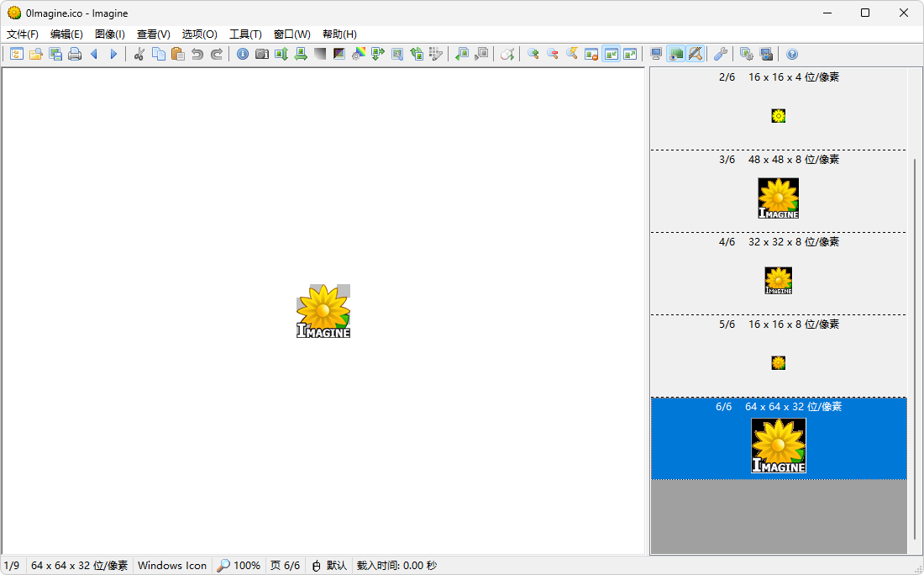The height and width of the screenshot is (575, 924).
Task: Click the Help question mark icon
Action: [791, 55]
